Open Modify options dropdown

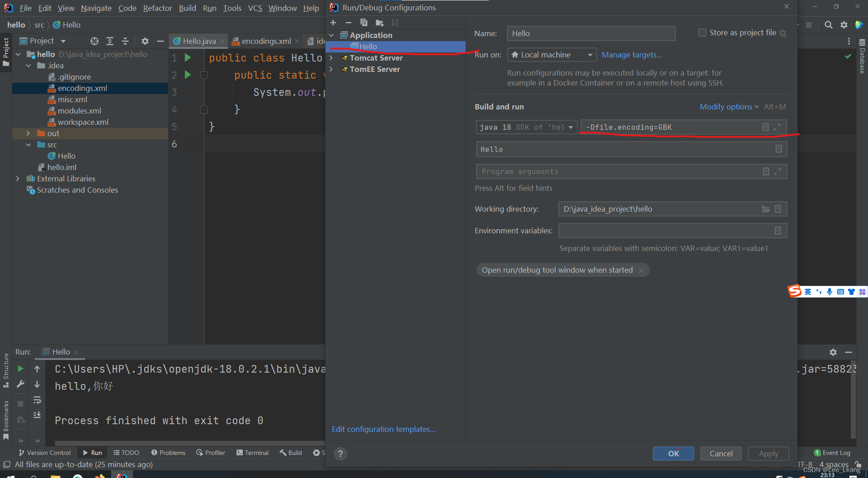click(729, 107)
